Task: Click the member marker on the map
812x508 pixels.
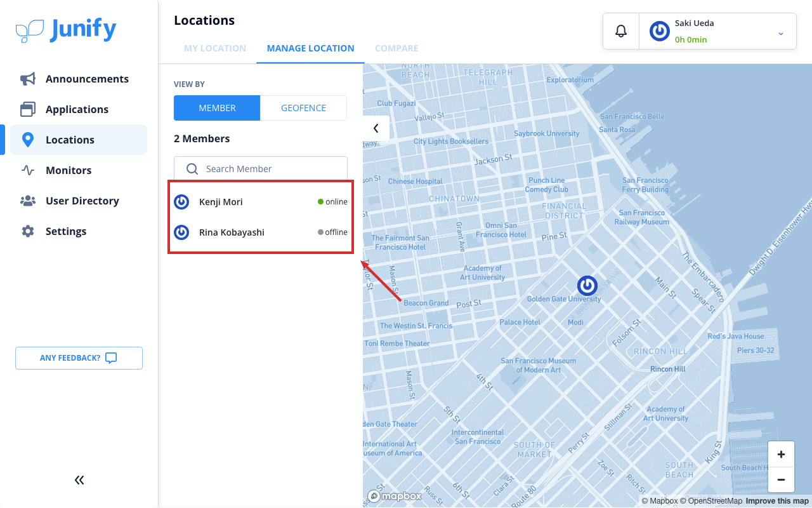Action: (587, 286)
